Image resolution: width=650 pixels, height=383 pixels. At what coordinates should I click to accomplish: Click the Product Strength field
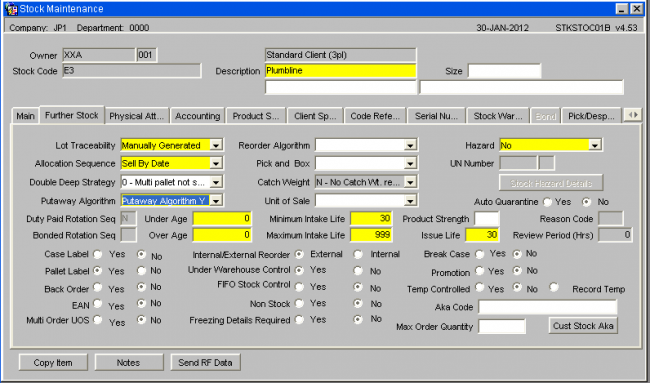tap(487, 218)
